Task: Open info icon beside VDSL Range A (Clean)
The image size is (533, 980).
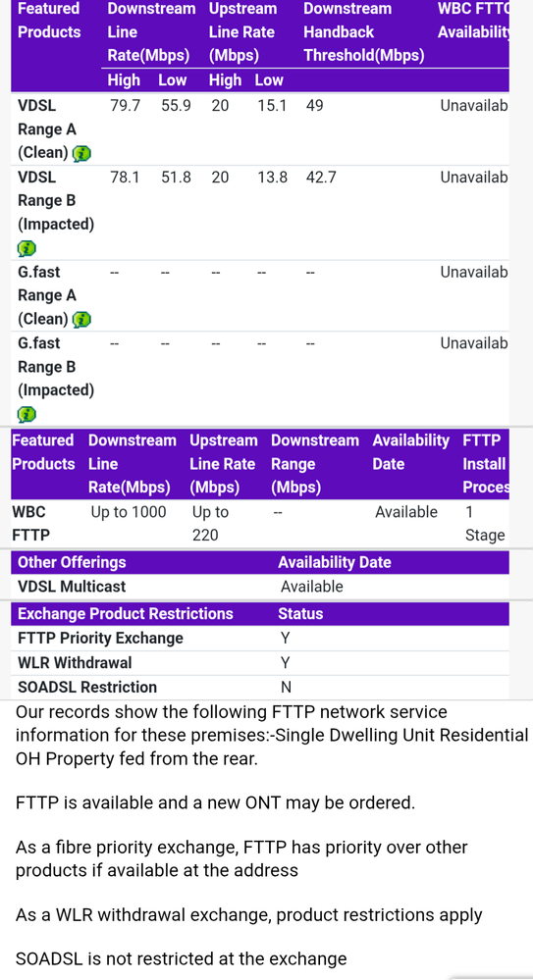Action: coord(81,153)
